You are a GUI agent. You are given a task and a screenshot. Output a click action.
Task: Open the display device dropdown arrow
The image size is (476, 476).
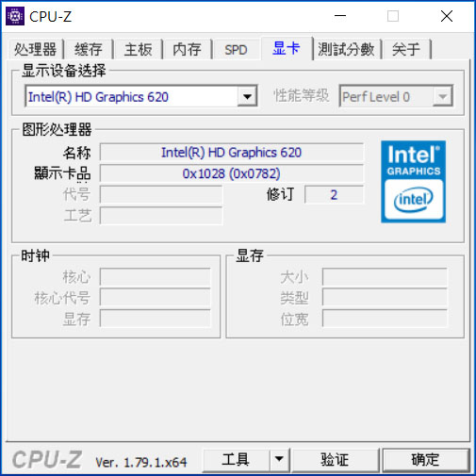coord(247,96)
